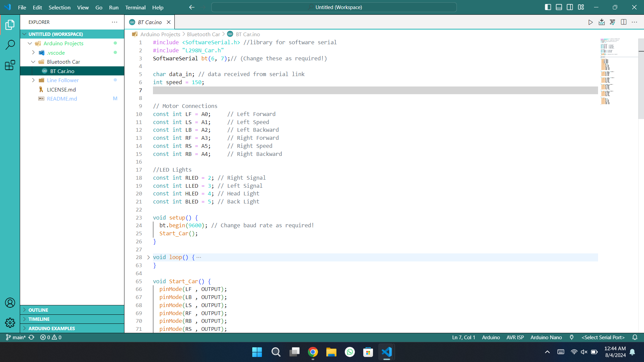This screenshot has height=362, width=644.
Task: Open the Accounts icon in activity bar
Action: click(x=10, y=303)
